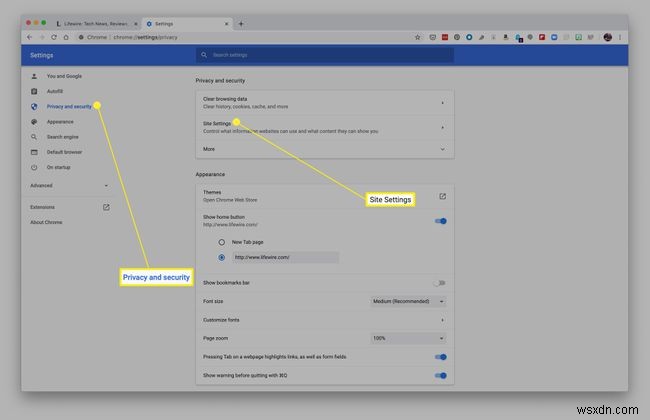
Task: Open the profile avatar in the toolbar
Action: pyautogui.click(x=608, y=37)
